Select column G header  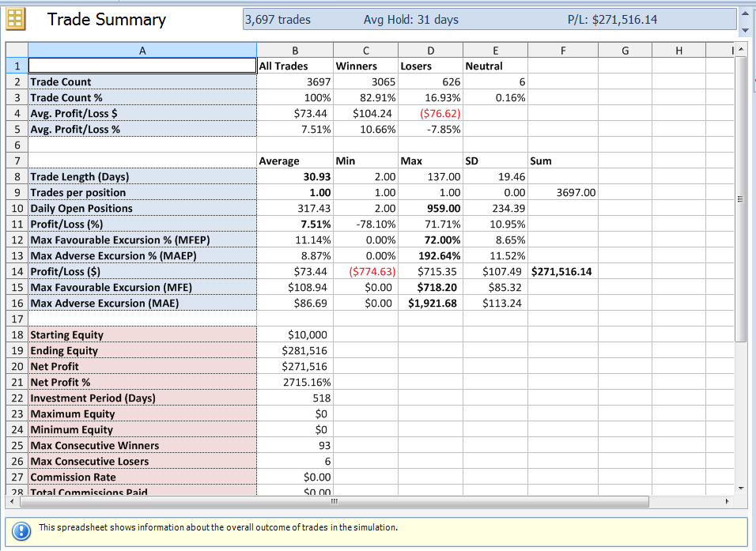[626, 51]
